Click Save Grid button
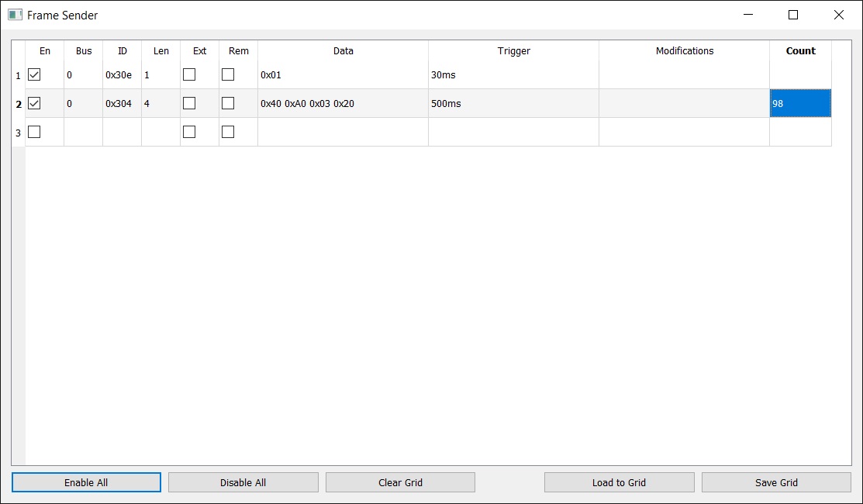Screen dimensions: 863x504 pos(776,482)
